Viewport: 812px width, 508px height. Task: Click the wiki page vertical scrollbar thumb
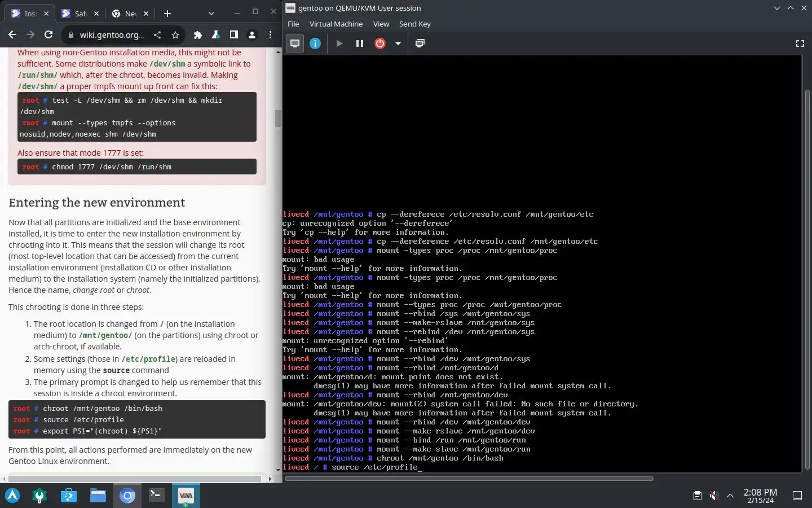point(278,119)
